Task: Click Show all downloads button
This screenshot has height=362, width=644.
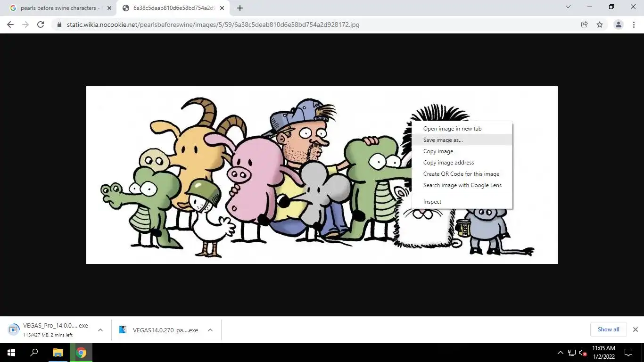Action: coord(608,329)
